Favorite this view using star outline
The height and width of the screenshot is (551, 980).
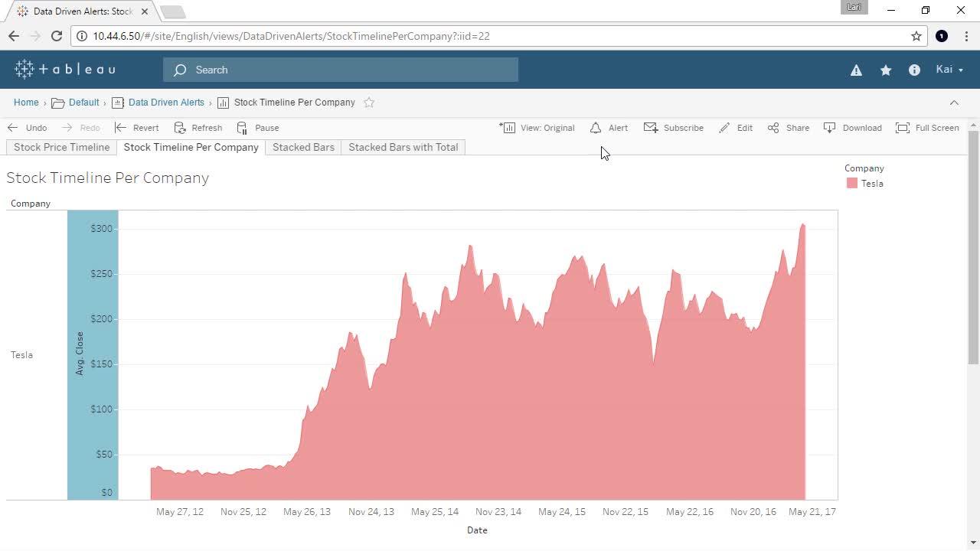click(x=369, y=103)
